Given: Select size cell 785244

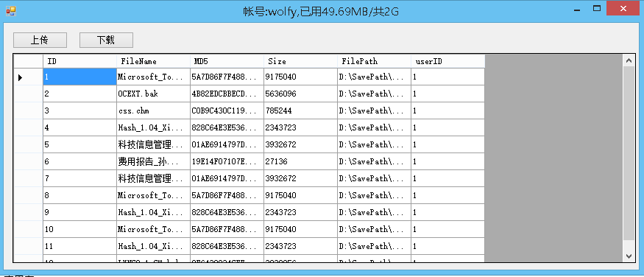Looking at the screenshot, I should pyautogui.click(x=300, y=111).
